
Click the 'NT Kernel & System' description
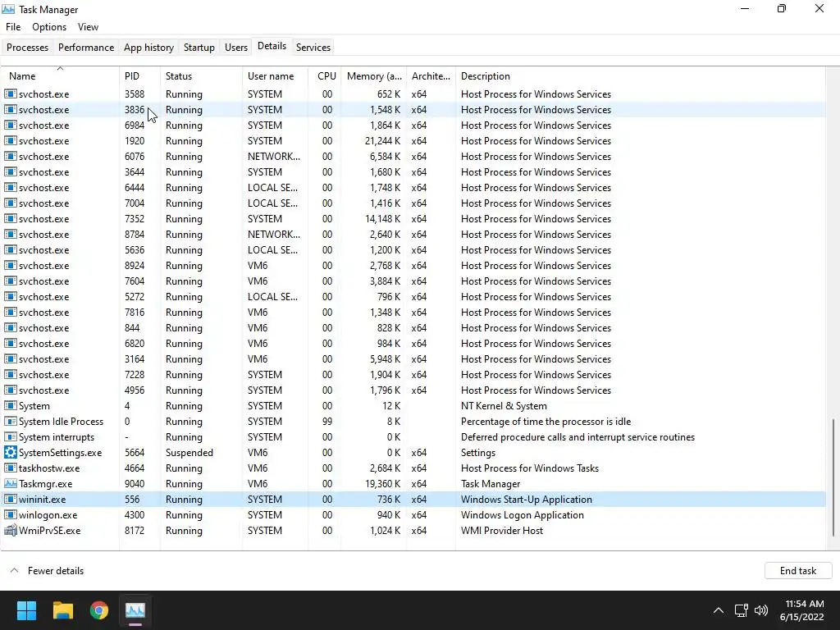(x=504, y=406)
